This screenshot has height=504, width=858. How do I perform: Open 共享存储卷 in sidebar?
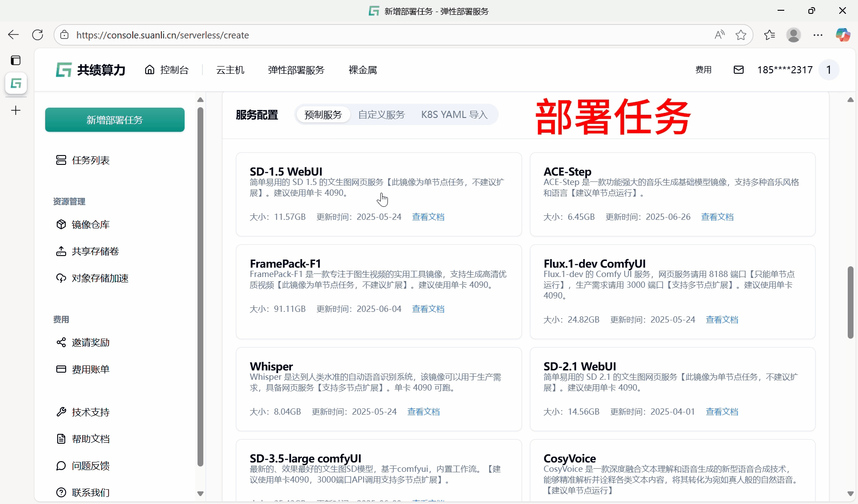click(95, 251)
